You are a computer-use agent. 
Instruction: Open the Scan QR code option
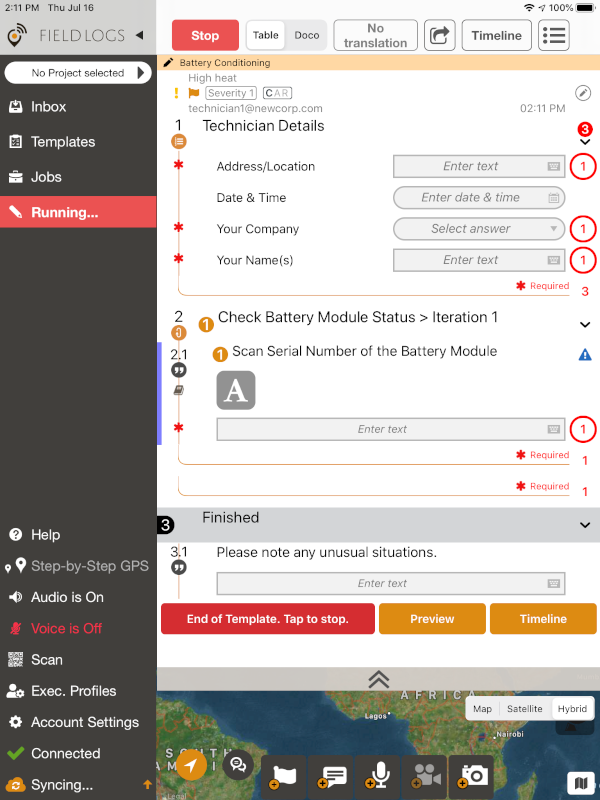pyautogui.click(x=47, y=660)
